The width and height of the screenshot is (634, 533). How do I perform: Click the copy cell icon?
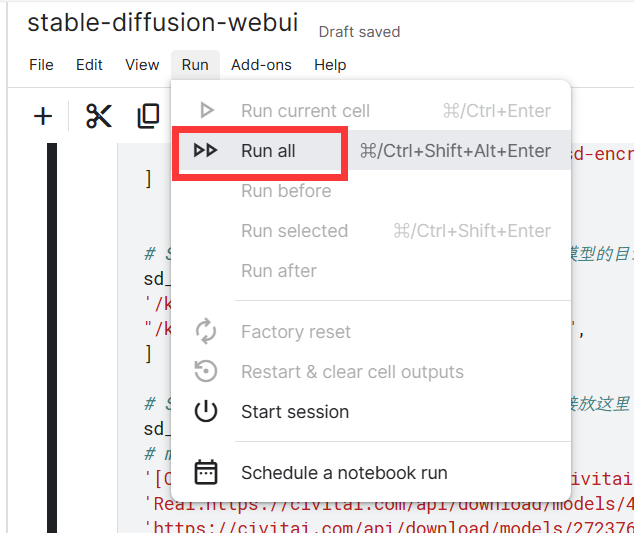(148, 116)
